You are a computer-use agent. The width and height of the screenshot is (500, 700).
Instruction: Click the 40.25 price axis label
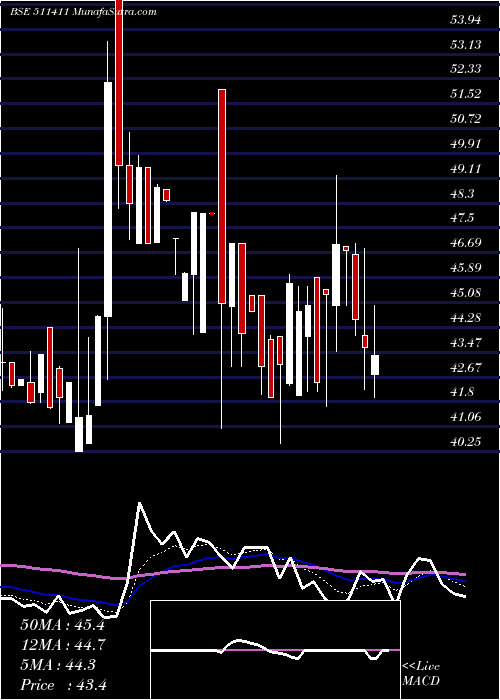466,442
